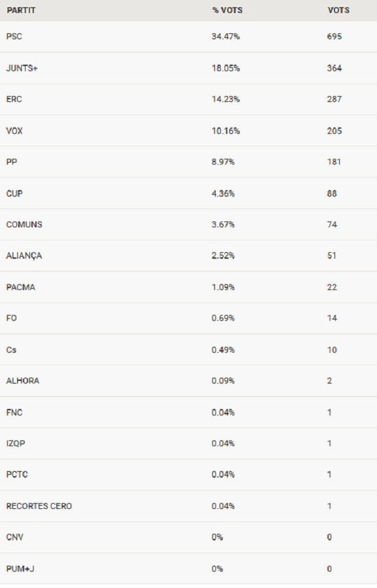Click the ALHORA party label
Screen dimensions: 377x588
[x=22, y=381]
